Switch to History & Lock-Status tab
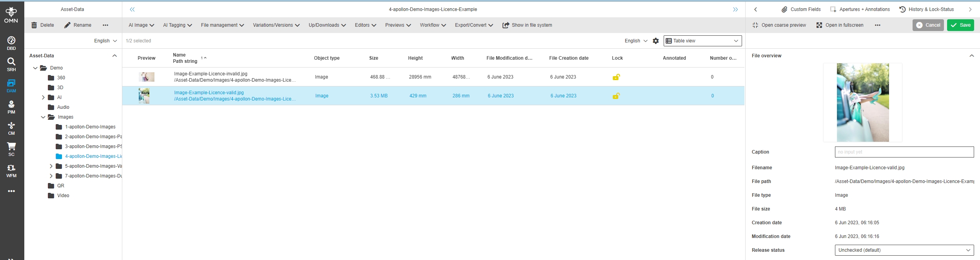The image size is (980, 260). [x=926, y=9]
